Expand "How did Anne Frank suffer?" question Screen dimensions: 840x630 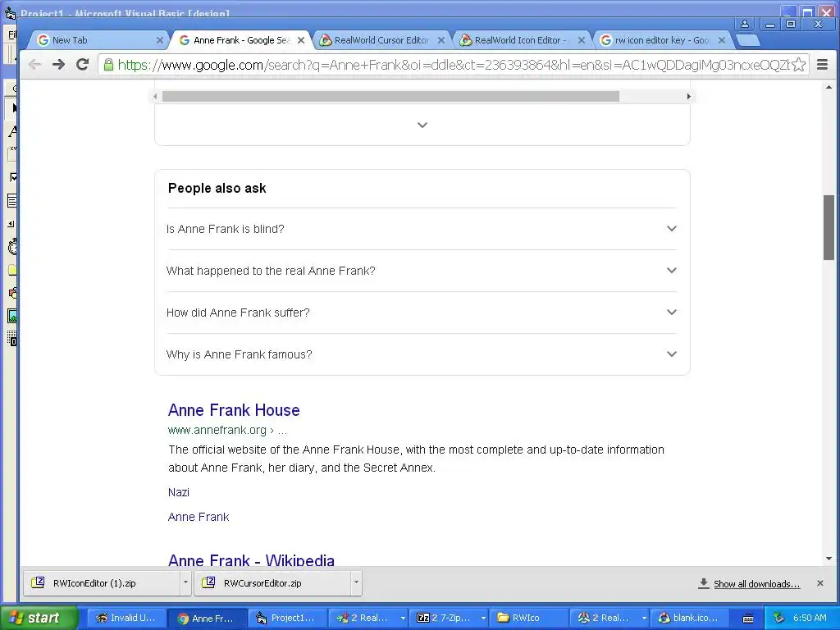coord(422,313)
